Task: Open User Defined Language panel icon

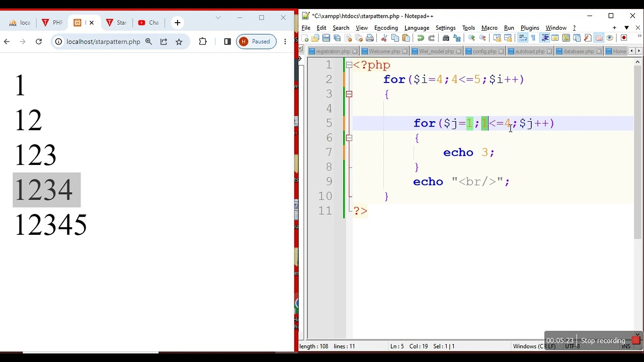Action: coord(554,38)
